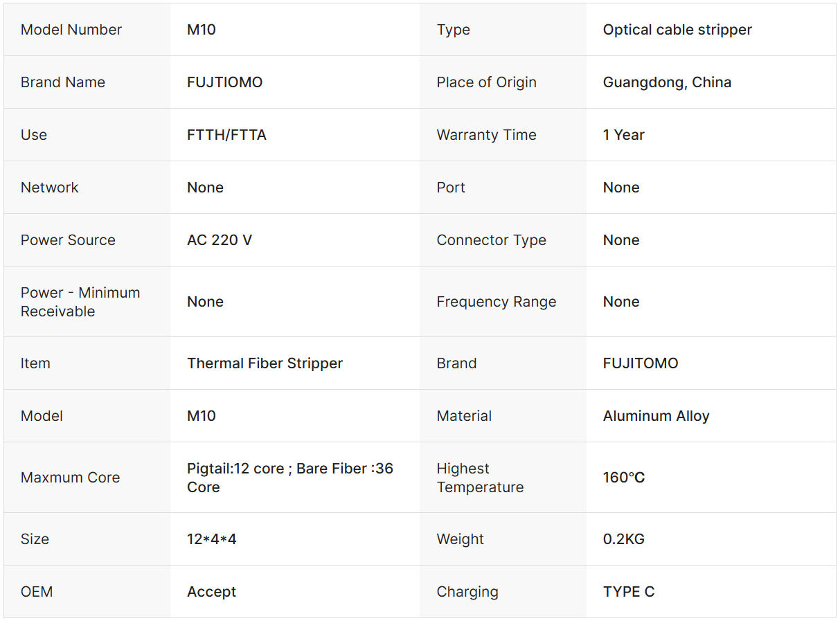Select the "12*4*4" size value
The height and width of the screenshot is (623, 840).
coord(211,539)
